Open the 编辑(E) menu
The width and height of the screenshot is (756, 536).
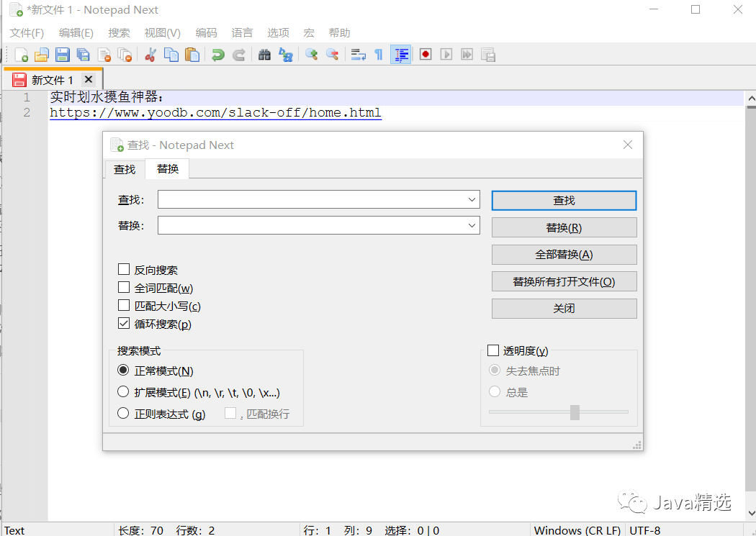click(x=76, y=33)
